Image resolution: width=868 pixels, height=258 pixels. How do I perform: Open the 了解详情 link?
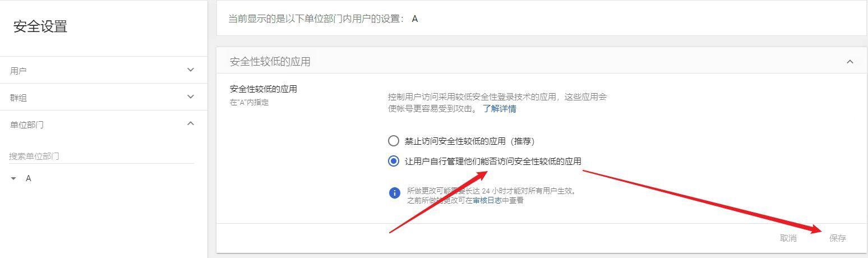pyautogui.click(x=500, y=109)
